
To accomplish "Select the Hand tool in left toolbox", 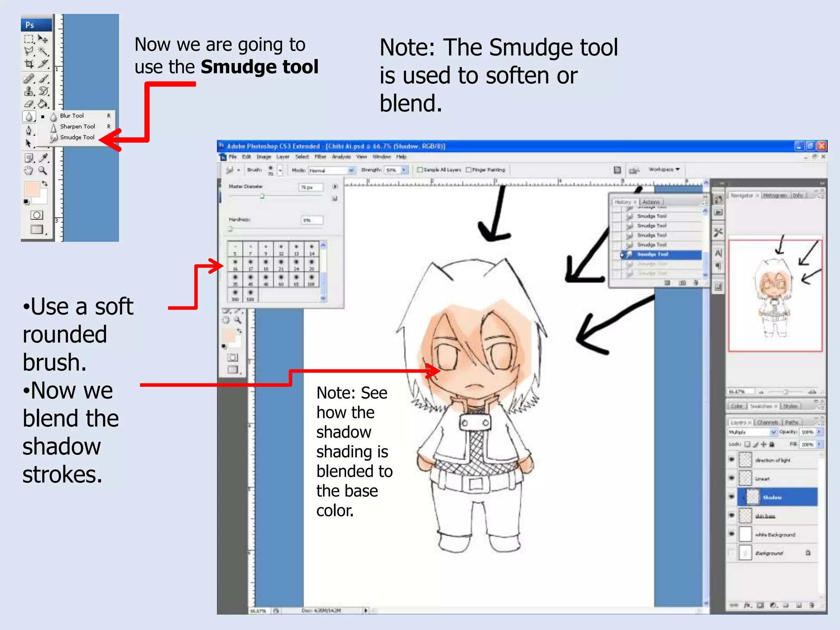I will click(x=29, y=170).
